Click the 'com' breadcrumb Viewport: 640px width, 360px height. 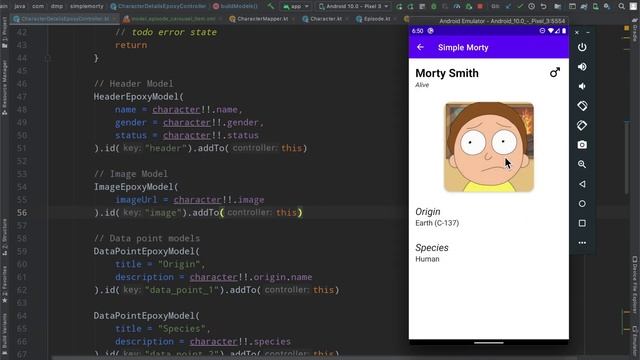click(38, 6)
